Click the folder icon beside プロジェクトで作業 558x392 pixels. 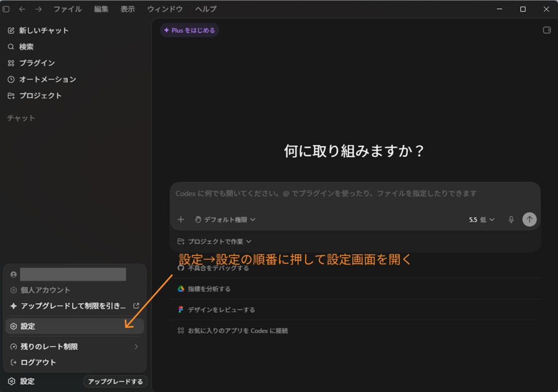(x=181, y=242)
